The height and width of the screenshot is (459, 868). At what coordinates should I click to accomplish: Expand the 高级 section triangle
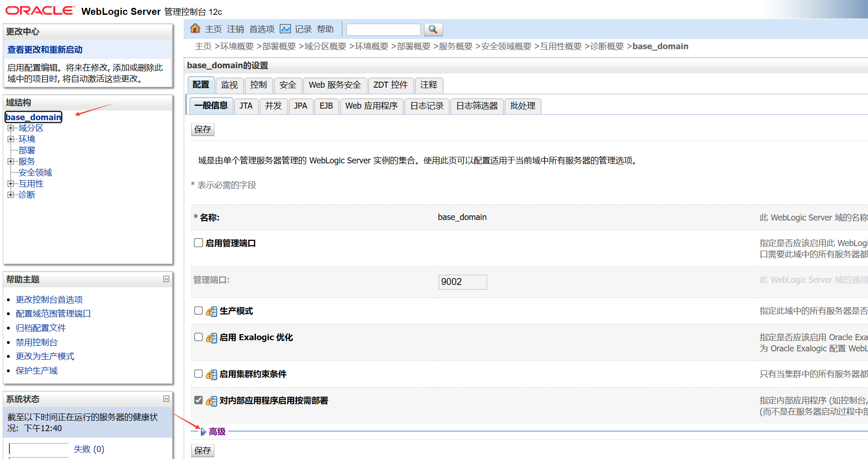(x=203, y=432)
